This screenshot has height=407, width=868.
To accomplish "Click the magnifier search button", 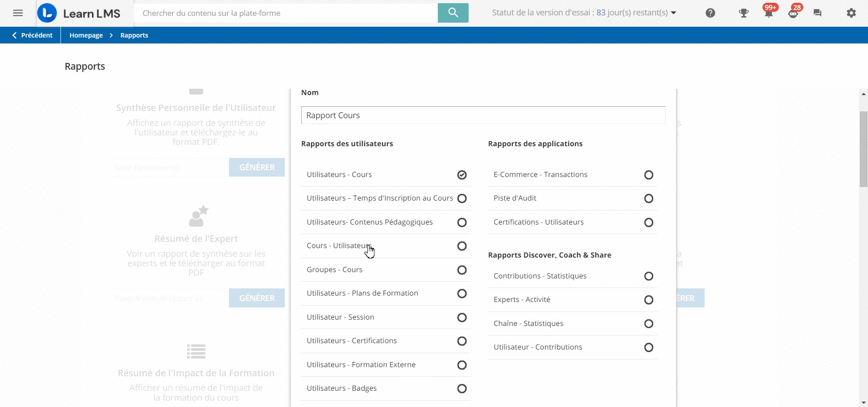I will (x=453, y=13).
